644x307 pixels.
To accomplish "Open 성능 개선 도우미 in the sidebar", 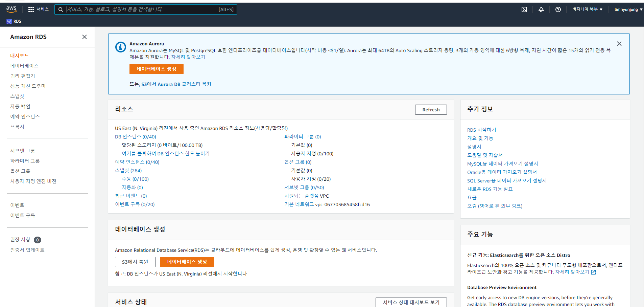I will [x=28, y=86].
